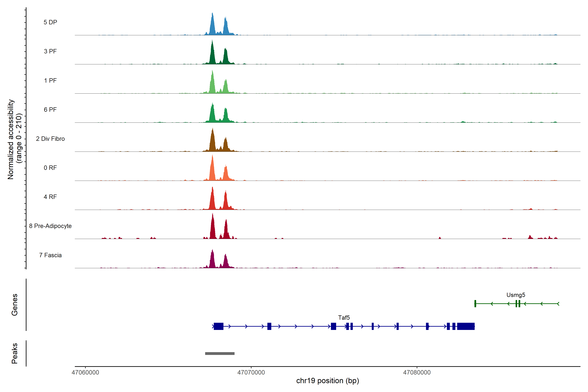588x392 pixels.
Task: Click the 47080000 axis tick label
Action: tap(417, 373)
